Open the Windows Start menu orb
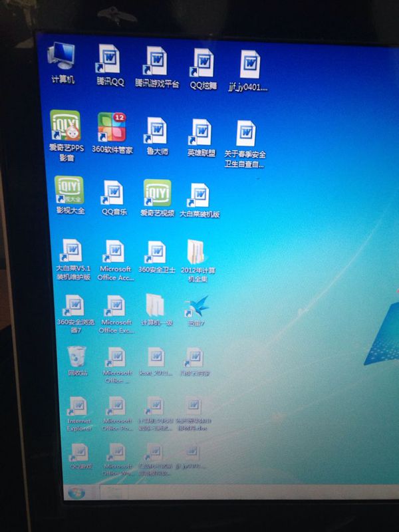 tap(76, 492)
